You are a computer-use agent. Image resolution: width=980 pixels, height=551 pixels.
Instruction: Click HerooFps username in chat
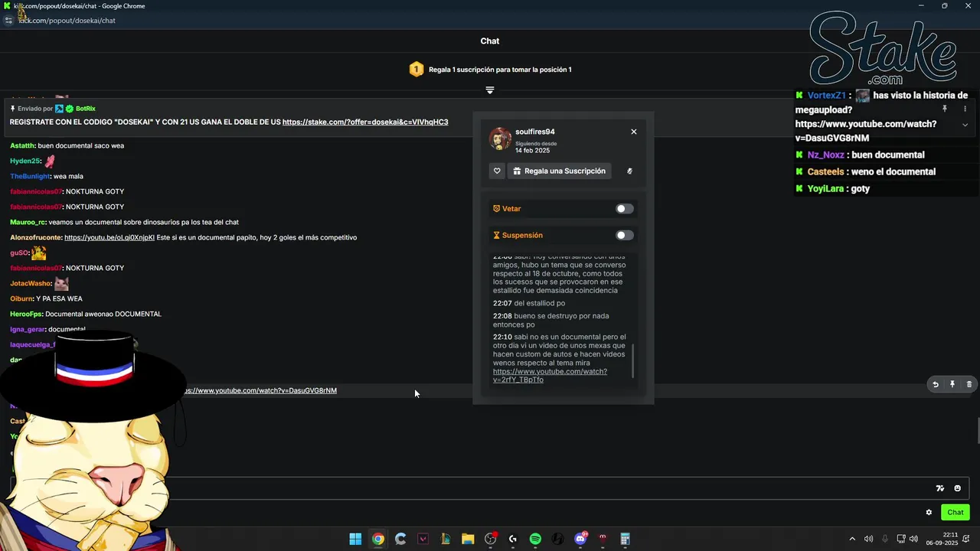coord(26,314)
